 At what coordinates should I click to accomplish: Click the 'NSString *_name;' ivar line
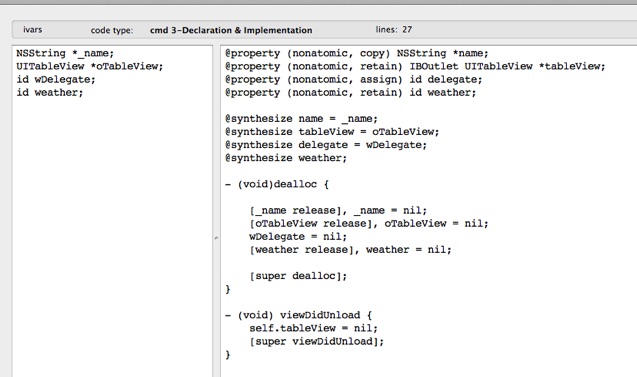65,53
